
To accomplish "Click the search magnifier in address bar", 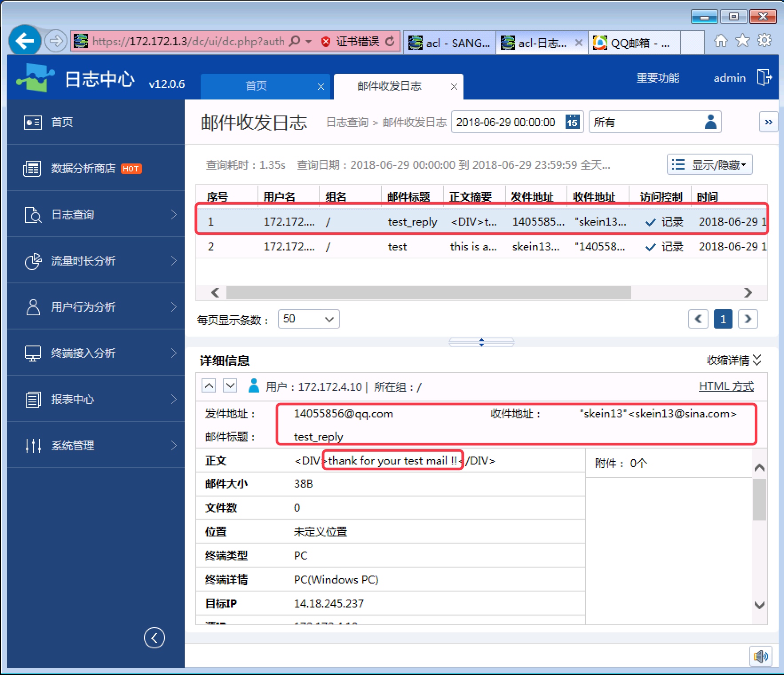I will 294,41.
